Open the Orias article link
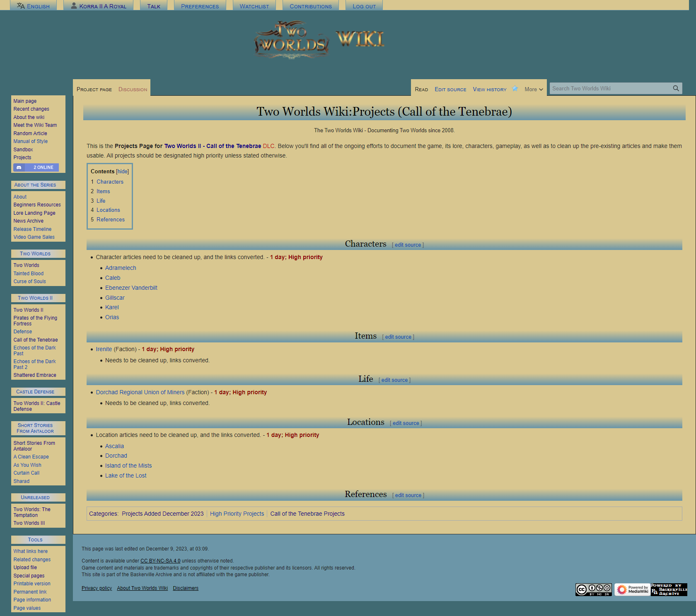This screenshot has height=616, width=696. tap(112, 317)
